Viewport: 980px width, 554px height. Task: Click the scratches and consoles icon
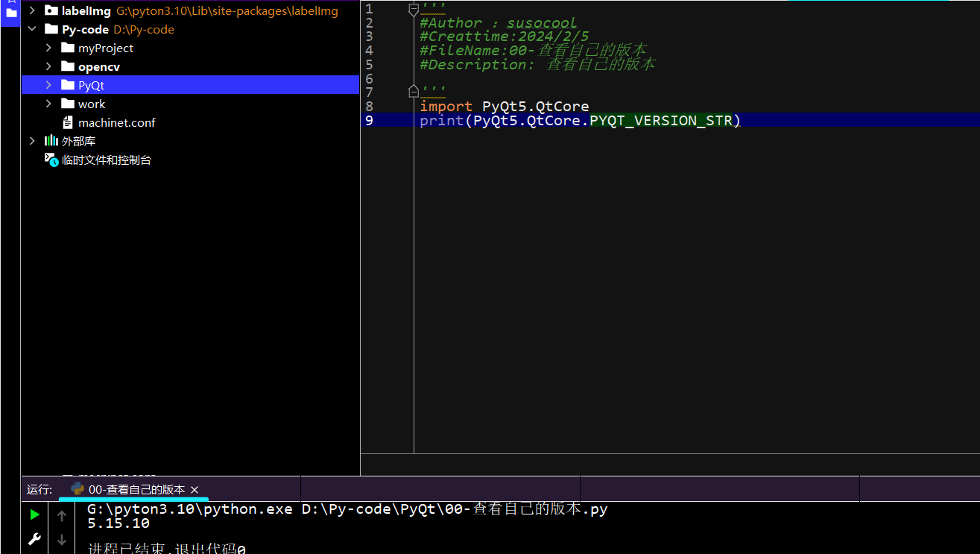(x=51, y=160)
